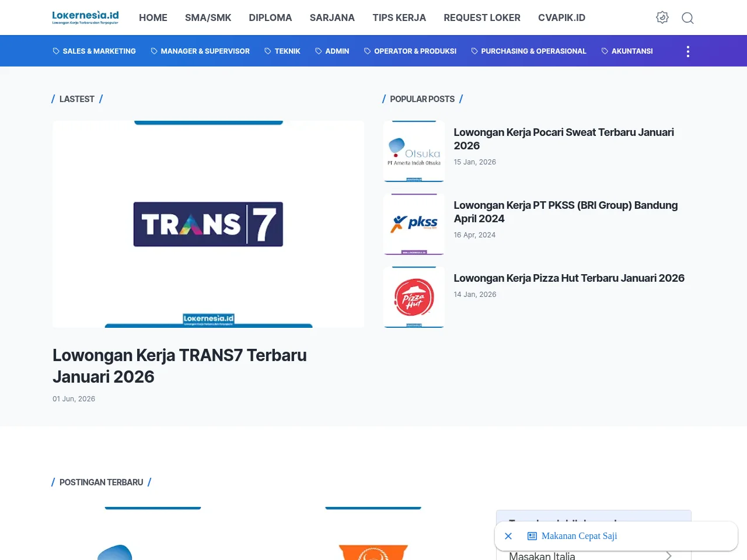Toggle dark mode theme icon

[662, 17]
